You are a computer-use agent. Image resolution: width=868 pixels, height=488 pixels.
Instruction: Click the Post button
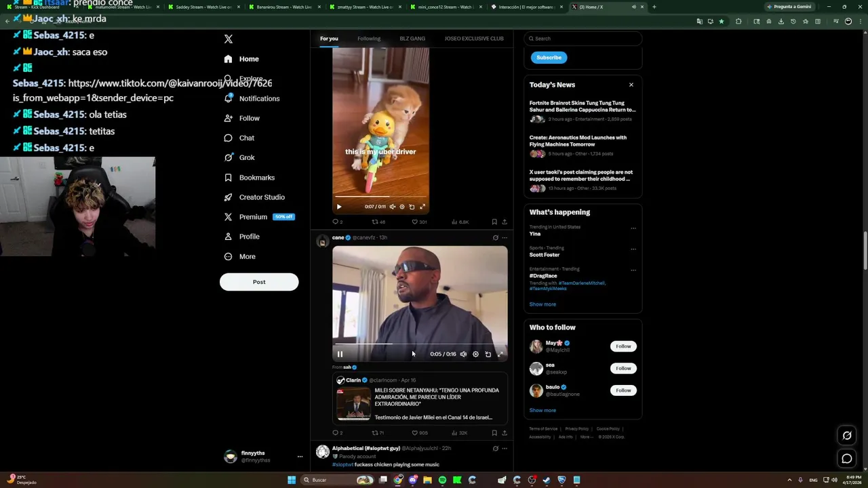259,282
